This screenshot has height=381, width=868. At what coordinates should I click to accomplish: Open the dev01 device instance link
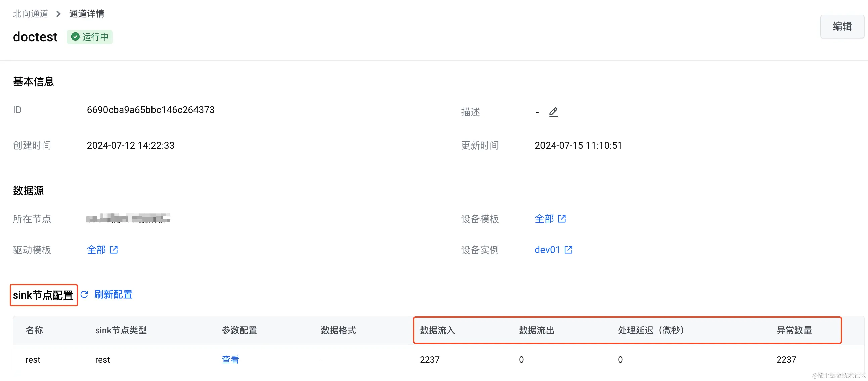tap(547, 250)
